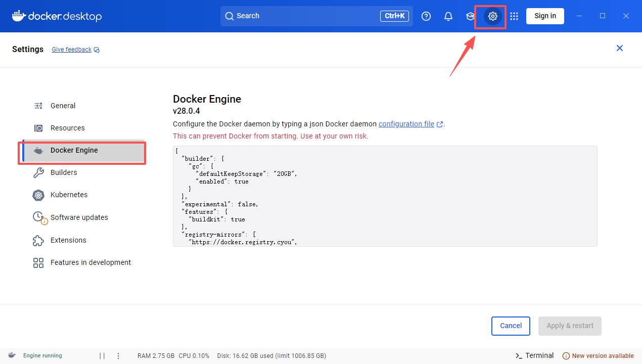
Task: Click the Disk 16.62 GB used status
Action: coord(271,356)
